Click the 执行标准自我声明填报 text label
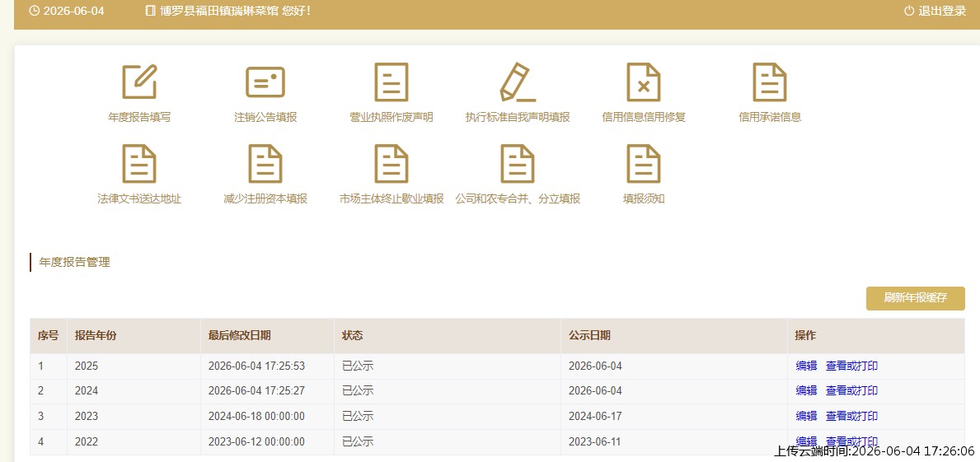 point(518,118)
